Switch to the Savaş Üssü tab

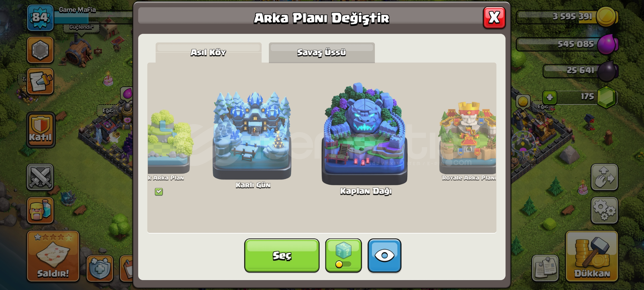(322, 53)
